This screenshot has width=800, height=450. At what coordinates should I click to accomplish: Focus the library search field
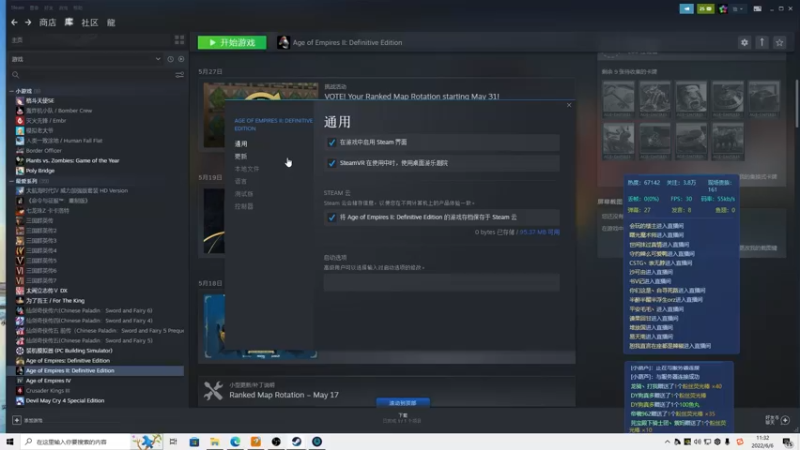(92, 75)
